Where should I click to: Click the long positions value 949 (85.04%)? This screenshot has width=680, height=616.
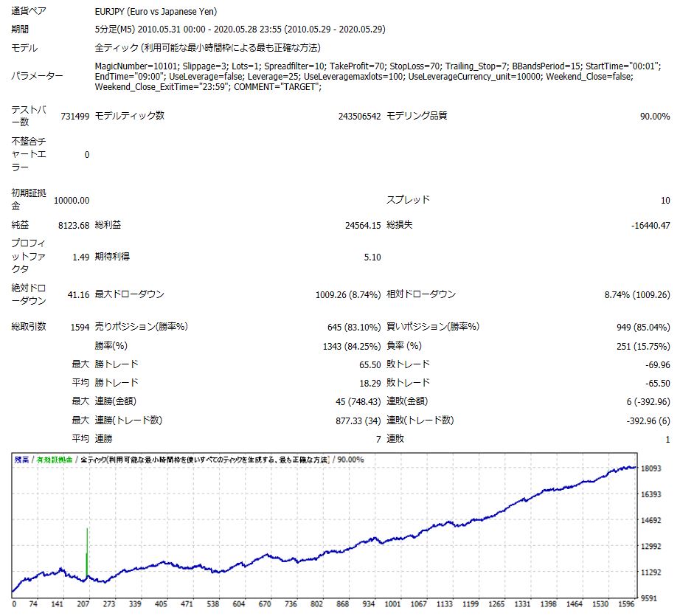(x=643, y=327)
